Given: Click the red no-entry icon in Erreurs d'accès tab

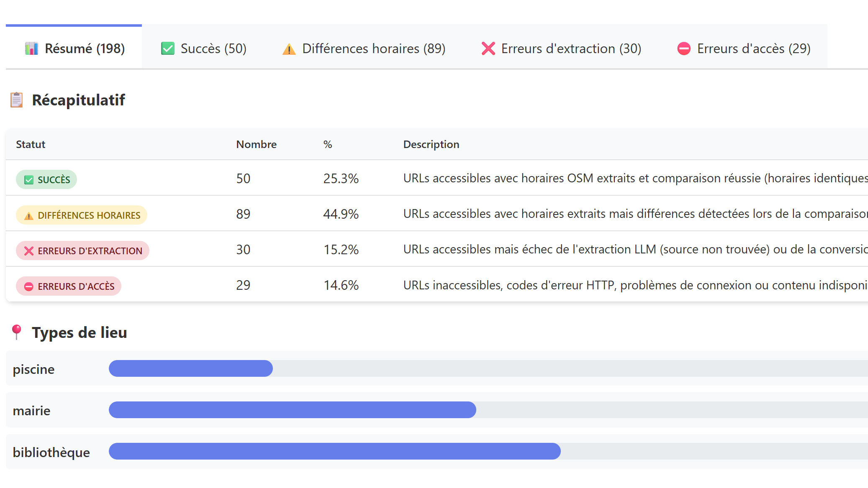Looking at the screenshot, I should pos(684,49).
